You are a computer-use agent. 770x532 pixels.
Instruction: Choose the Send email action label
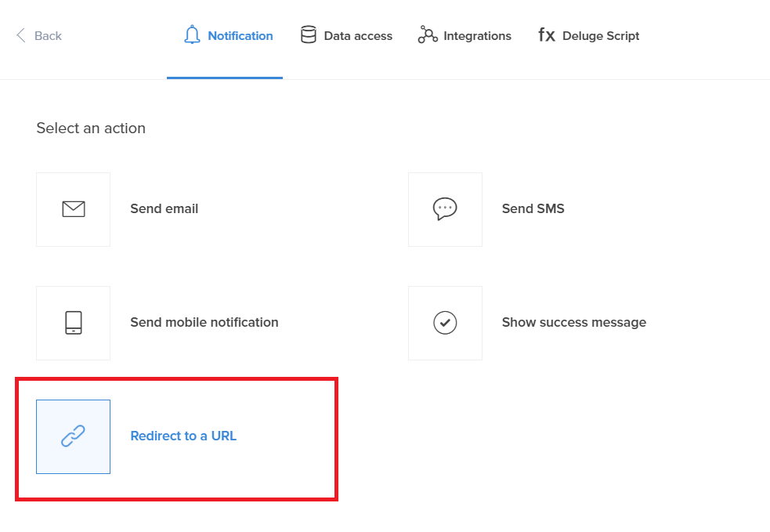pos(164,208)
